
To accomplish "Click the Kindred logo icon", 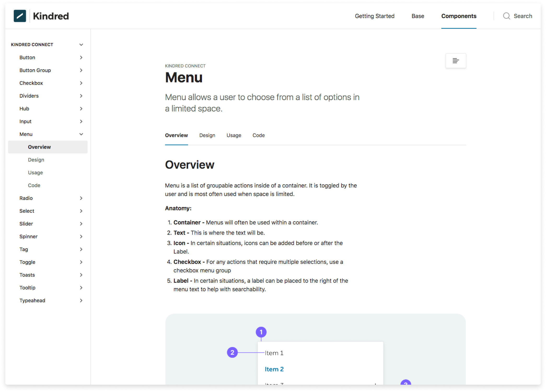I will pyautogui.click(x=20, y=16).
